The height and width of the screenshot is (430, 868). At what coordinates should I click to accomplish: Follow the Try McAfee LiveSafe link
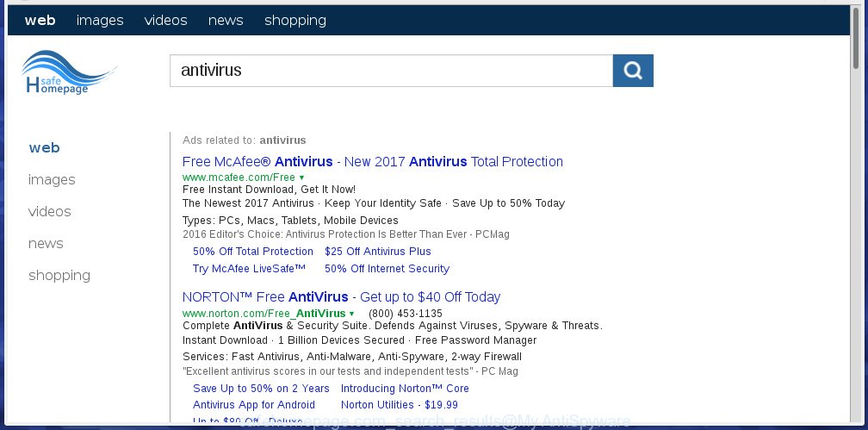point(249,269)
